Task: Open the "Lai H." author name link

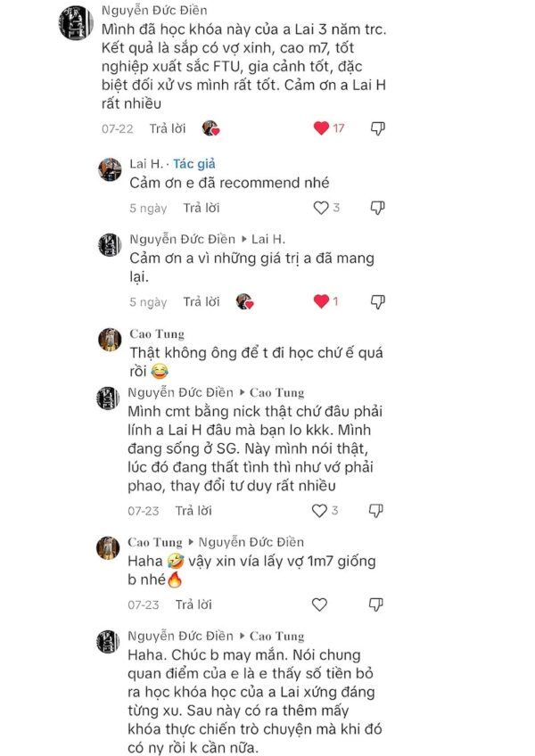Action: point(146,164)
